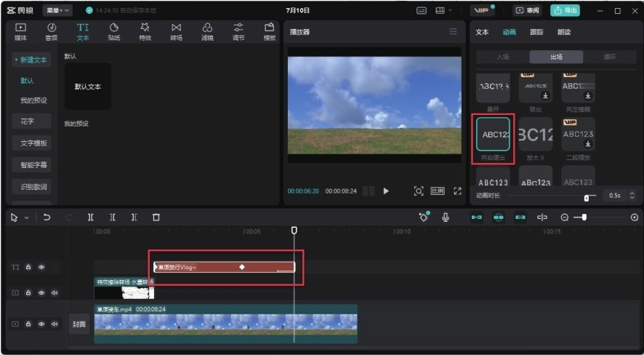Open the 花字 styled text category
This screenshot has width=644, height=355.
[x=32, y=121]
